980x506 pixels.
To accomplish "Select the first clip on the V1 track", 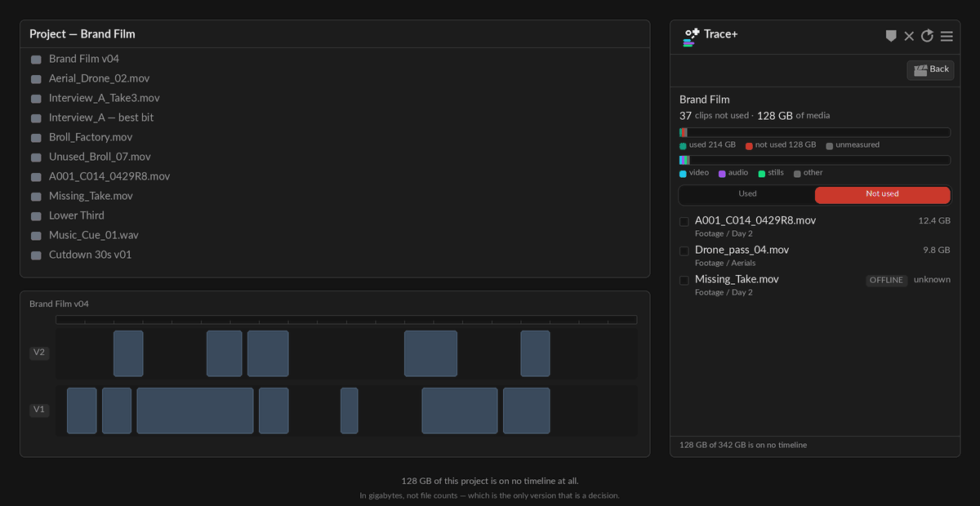I will 82,411.
